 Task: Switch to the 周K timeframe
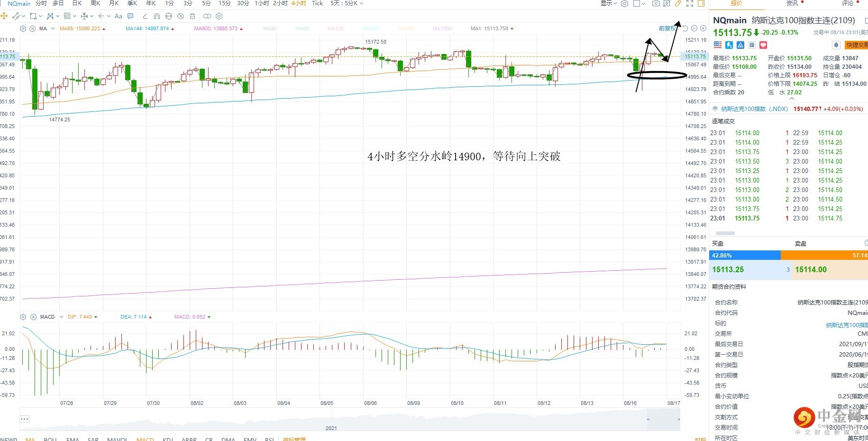click(95, 3)
